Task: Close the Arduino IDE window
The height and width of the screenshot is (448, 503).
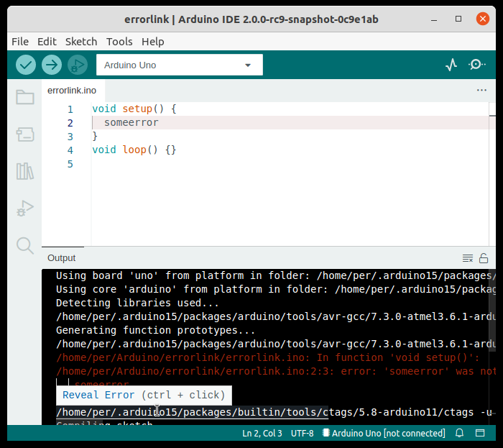Action: click(x=482, y=19)
